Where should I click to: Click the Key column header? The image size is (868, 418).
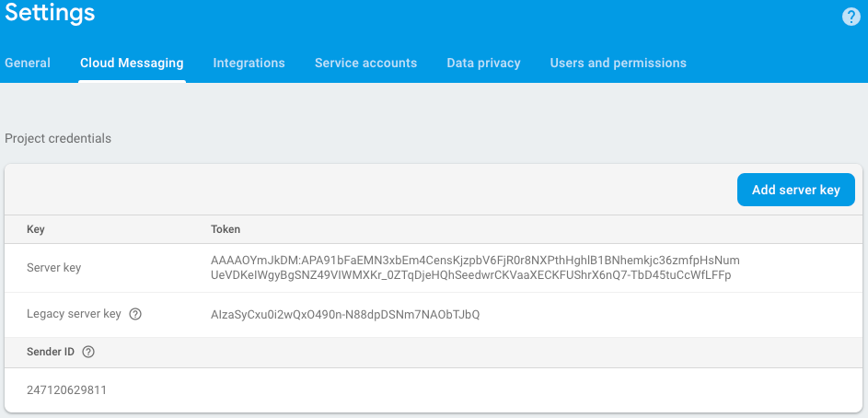pyautogui.click(x=36, y=228)
